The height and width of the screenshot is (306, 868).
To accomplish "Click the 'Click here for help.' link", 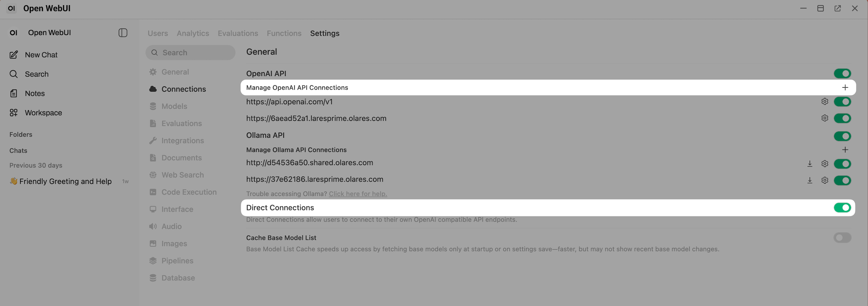I will (358, 194).
